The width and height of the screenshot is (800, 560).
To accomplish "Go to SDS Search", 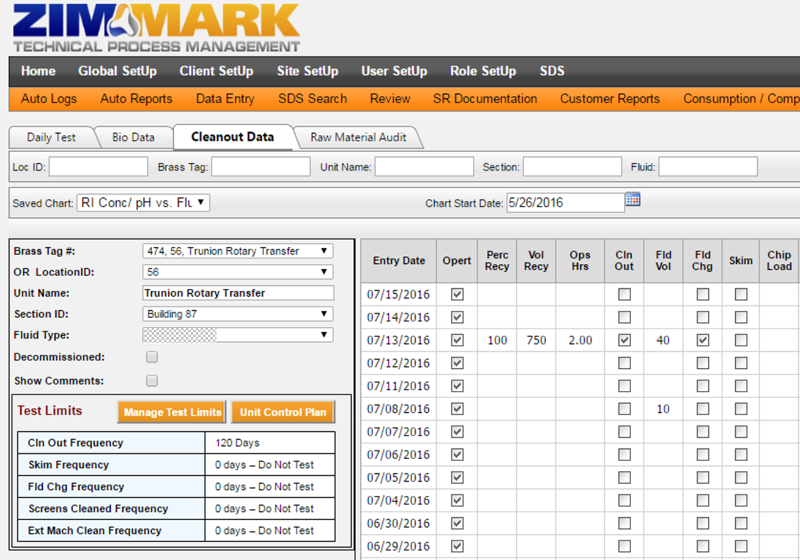I will pos(312,98).
